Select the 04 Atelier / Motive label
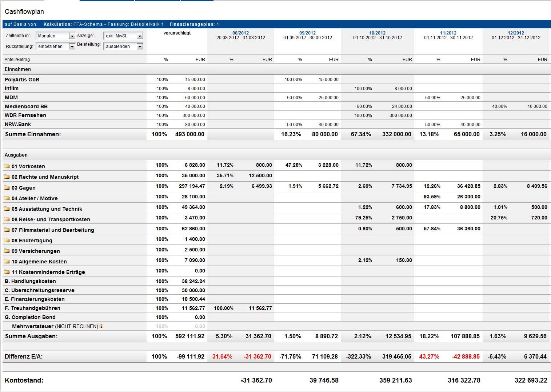 [x=35, y=198]
